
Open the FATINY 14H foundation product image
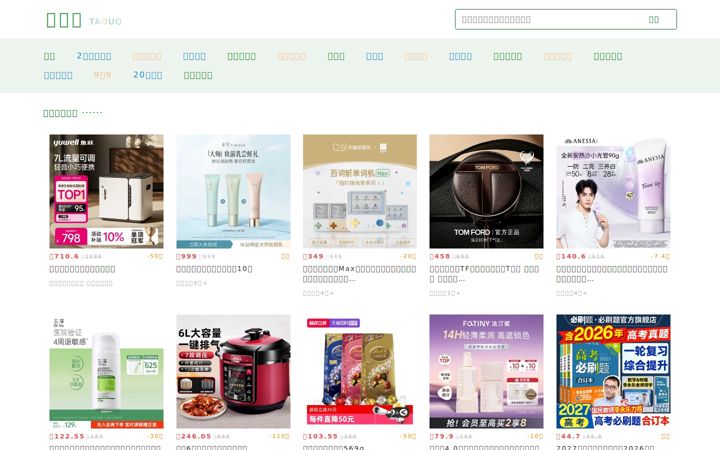click(x=486, y=371)
